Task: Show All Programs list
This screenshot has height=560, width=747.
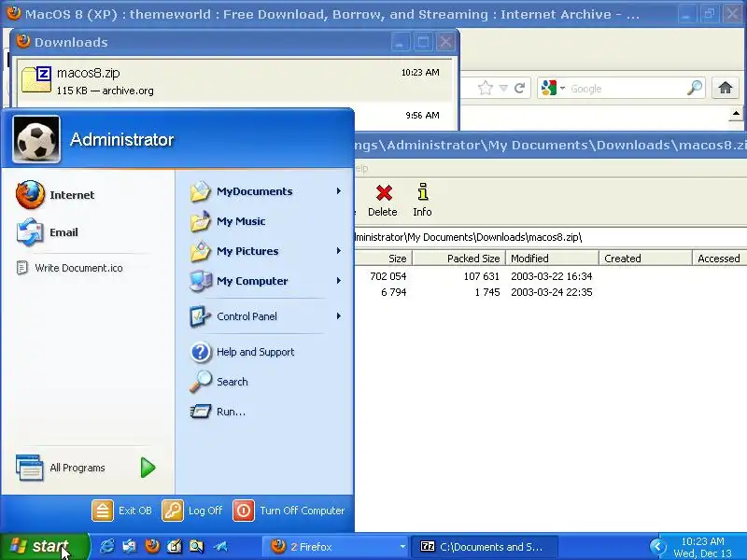Action: pos(86,468)
